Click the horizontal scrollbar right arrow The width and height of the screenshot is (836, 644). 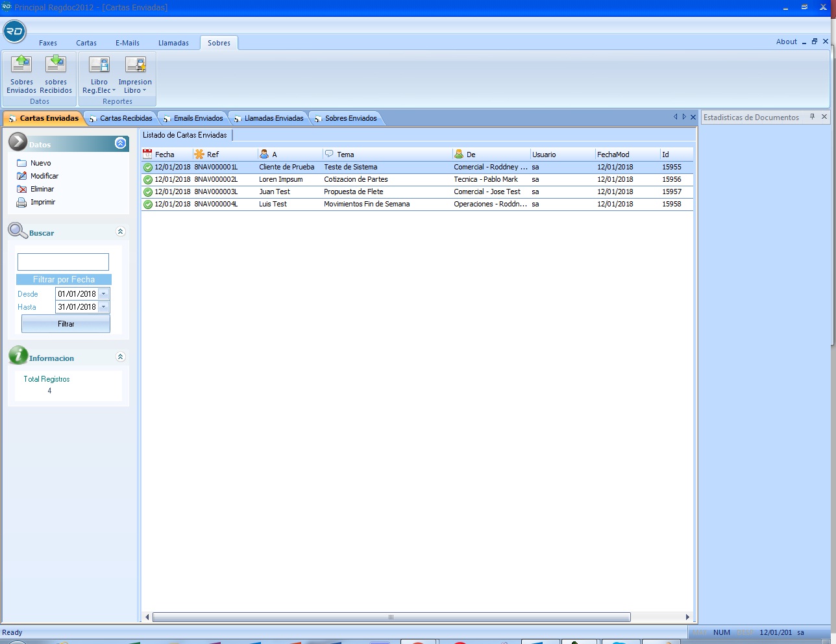click(687, 617)
